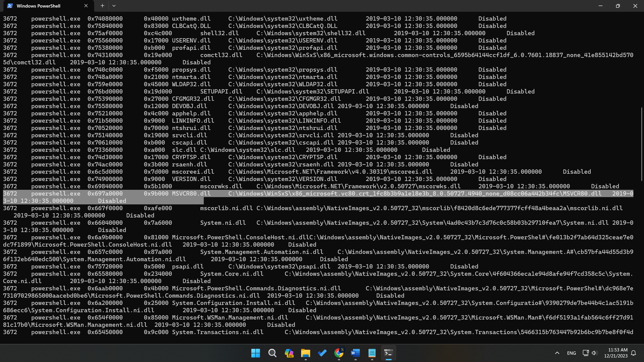Open a new terminal tab
This screenshot has width=644, height=362.
point(102,6)
